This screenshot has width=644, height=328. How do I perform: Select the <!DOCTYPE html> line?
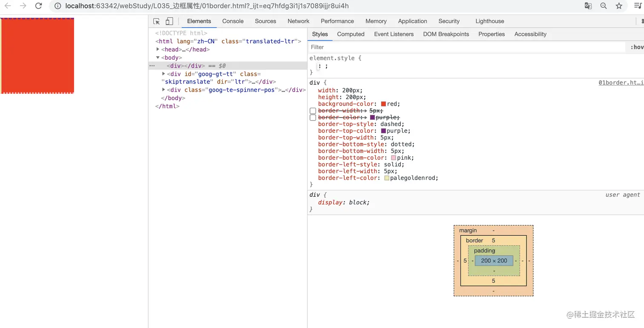(x=181, y=33)
